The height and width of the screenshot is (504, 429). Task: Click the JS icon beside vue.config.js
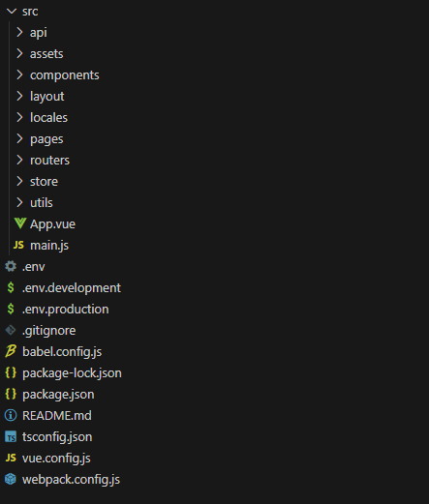coord(11,458)
